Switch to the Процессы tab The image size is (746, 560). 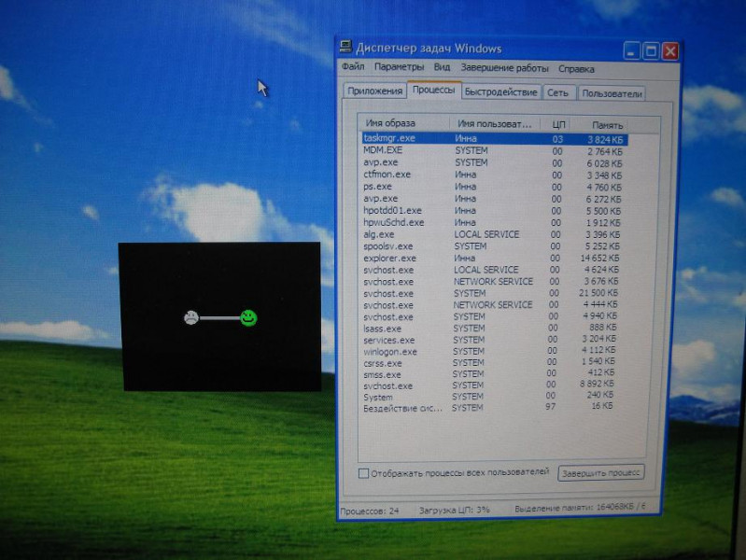coord(433,90)
